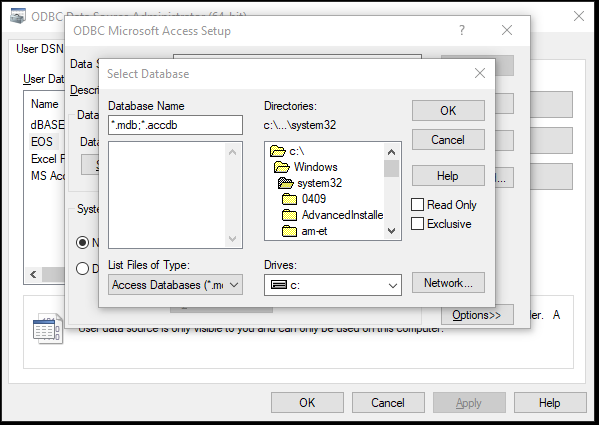Select the checked System Database radio button
Screen dimensions: 599x425
coord(82,242)
